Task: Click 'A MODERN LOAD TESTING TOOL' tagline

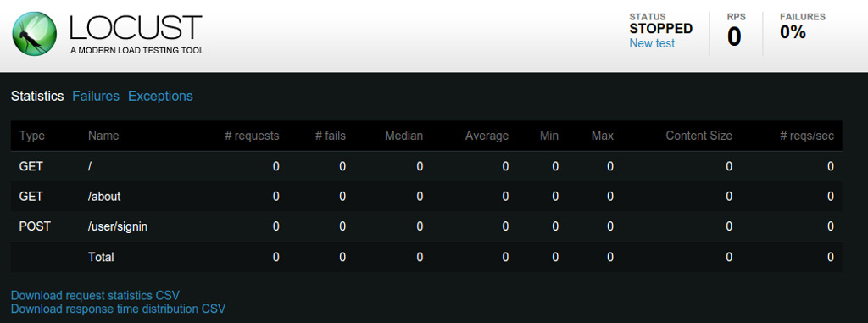Action: click(x=137, y=50)
